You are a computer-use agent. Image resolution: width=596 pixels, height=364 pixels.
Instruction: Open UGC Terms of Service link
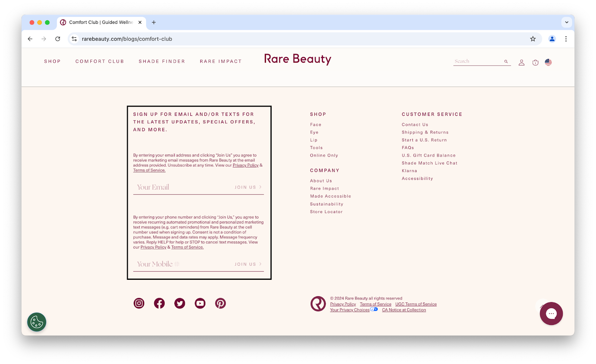tap(416, 304)
